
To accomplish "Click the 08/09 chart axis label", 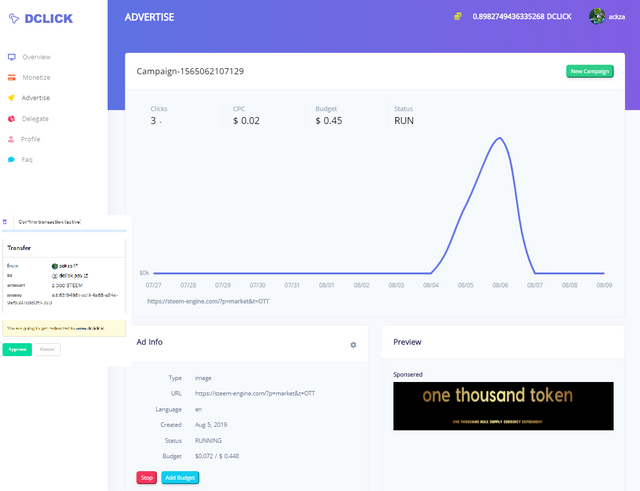I will [604, 285].
